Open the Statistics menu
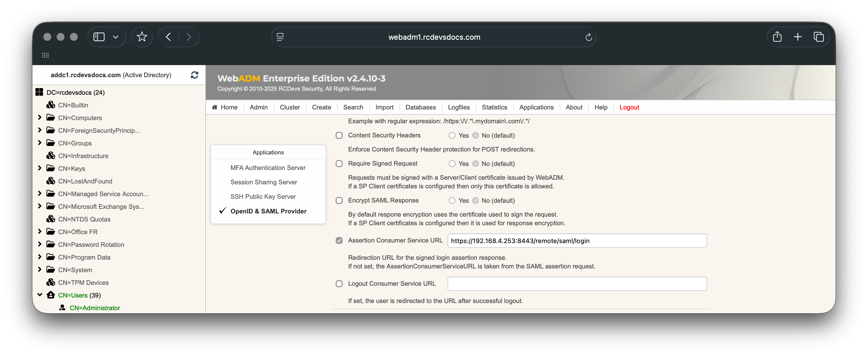 [x=494, y=107]
